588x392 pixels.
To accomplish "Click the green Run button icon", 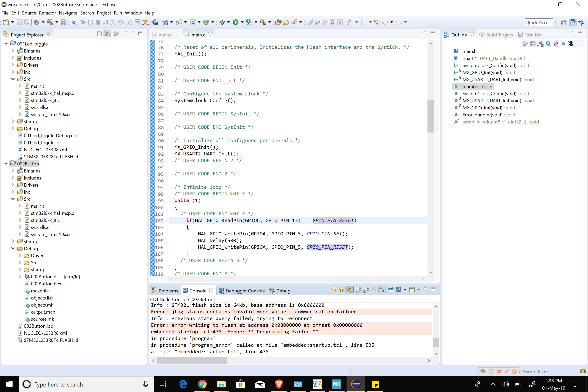I will [x=236, y=22].
